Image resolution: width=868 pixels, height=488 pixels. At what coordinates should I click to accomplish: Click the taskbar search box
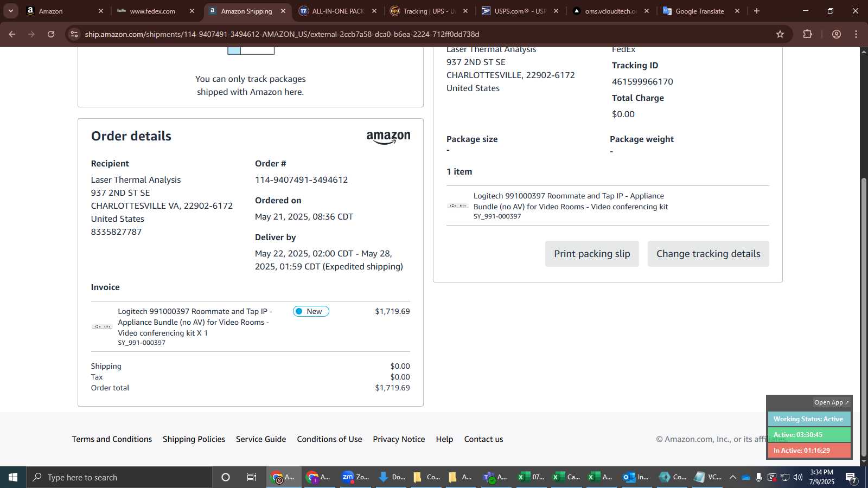(x=119, y=477)
